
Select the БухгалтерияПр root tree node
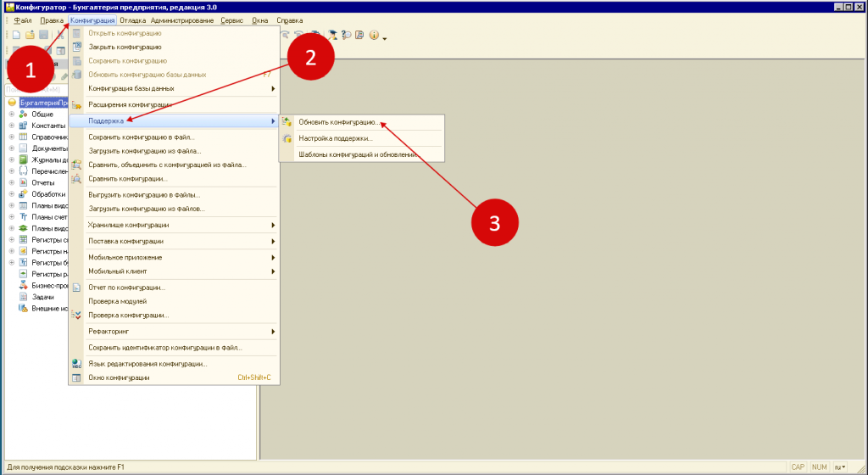pos(43,103)
